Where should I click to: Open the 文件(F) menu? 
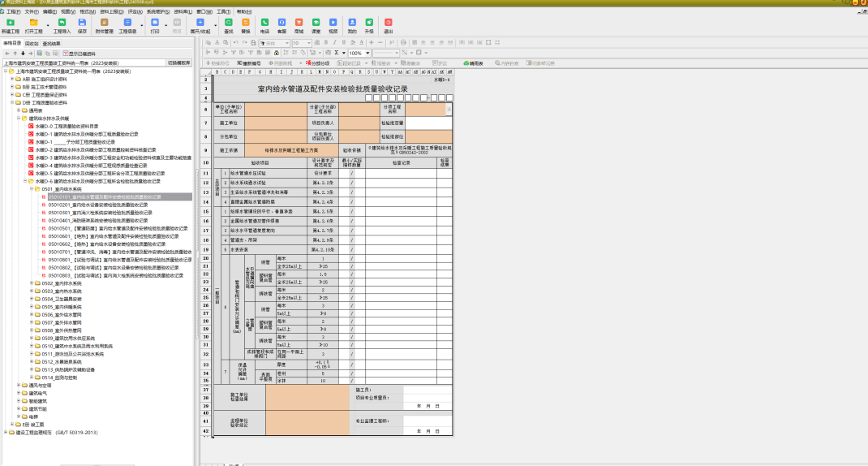(x=32, y=11)
